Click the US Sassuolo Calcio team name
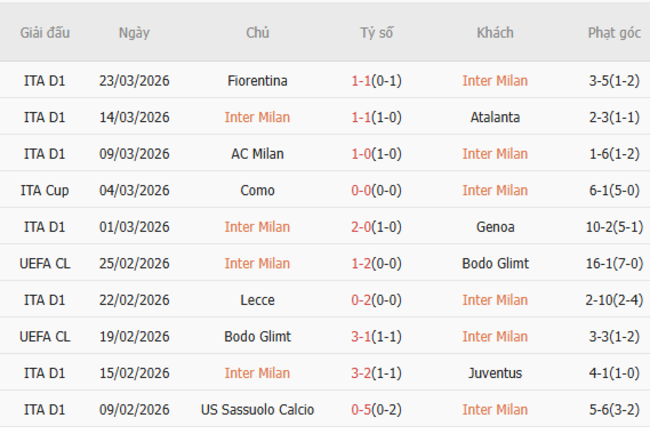 tap(257, 410)
